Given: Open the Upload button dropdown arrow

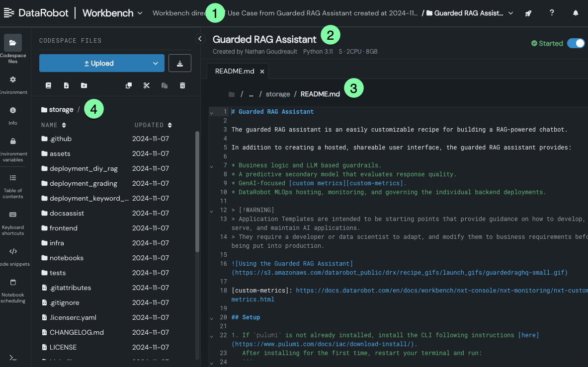Looking at the screenshot, I should tap(156, 63).
